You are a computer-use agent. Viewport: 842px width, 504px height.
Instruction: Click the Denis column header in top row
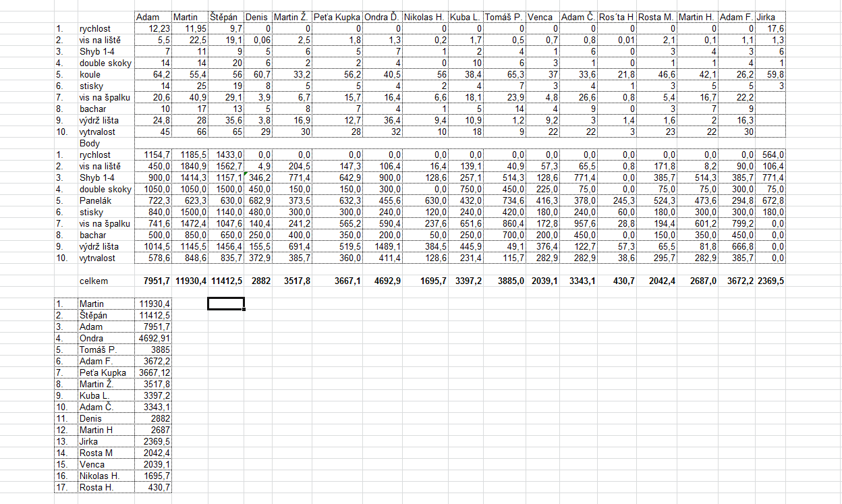258,17
